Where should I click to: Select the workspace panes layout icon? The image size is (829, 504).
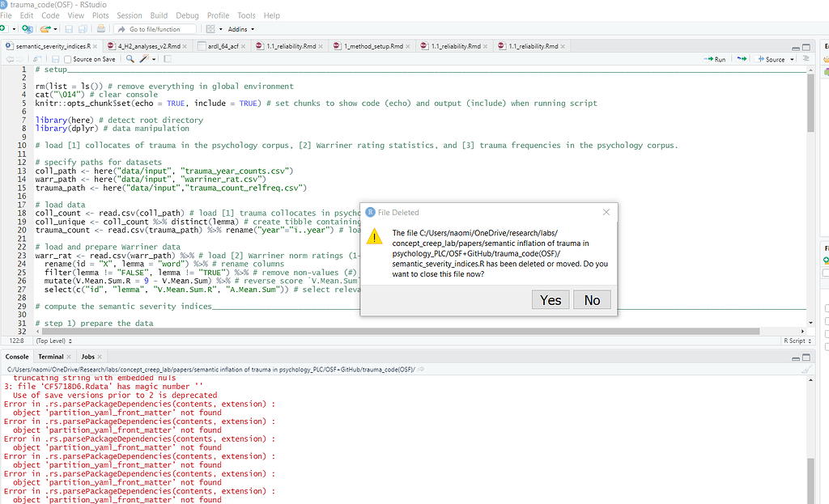(210, 28)
